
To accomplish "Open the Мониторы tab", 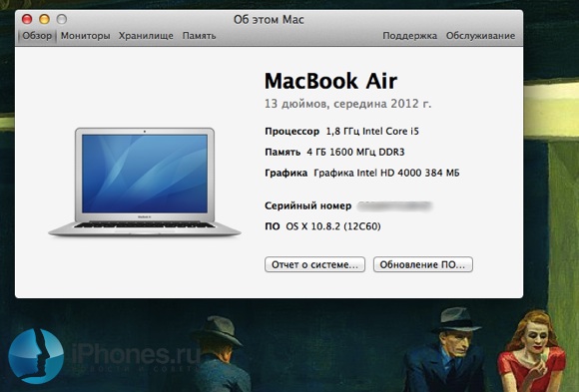I will [x=85, y=36].
